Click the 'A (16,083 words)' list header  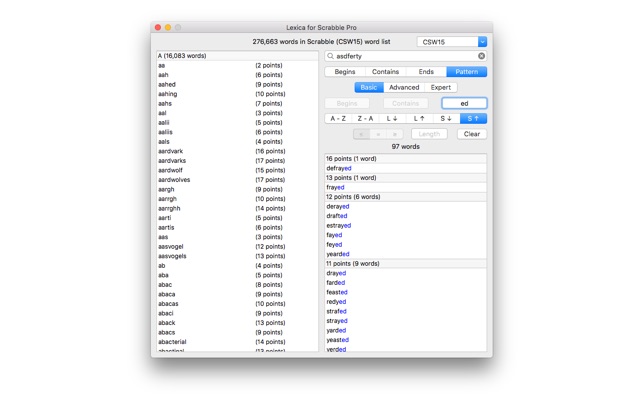237,56
